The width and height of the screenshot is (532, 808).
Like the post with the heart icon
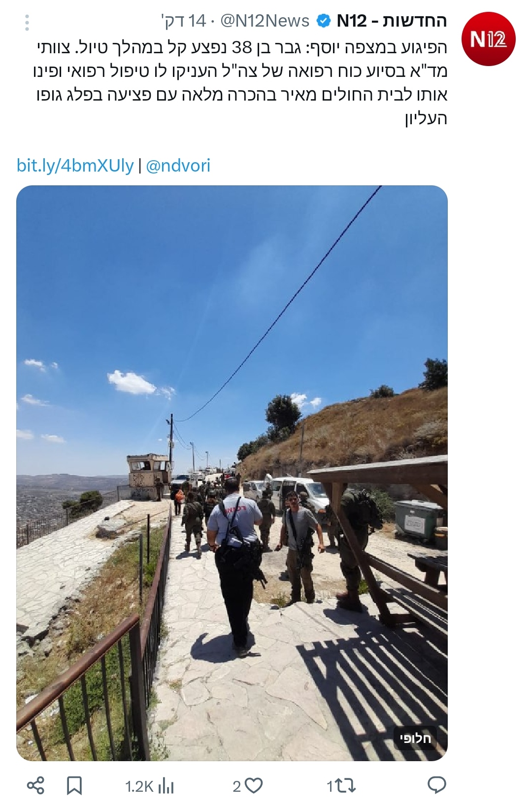(254, 785)
